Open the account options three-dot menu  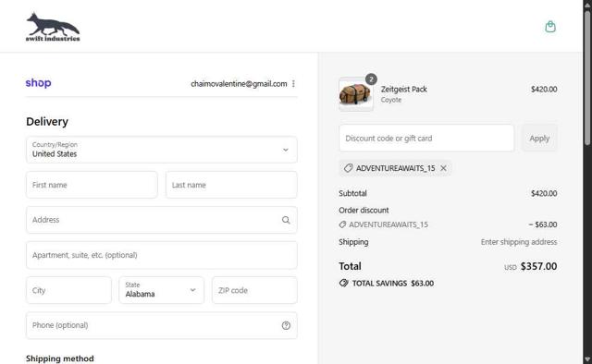(x=293, y=84)
